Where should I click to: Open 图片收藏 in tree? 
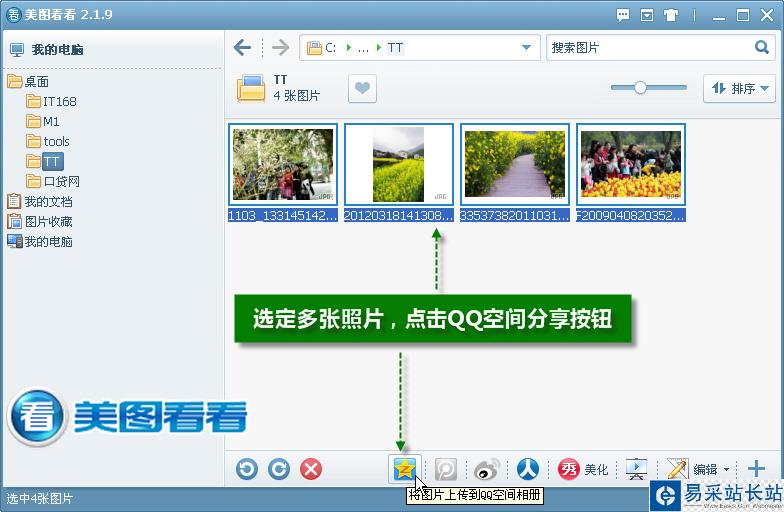40,222
